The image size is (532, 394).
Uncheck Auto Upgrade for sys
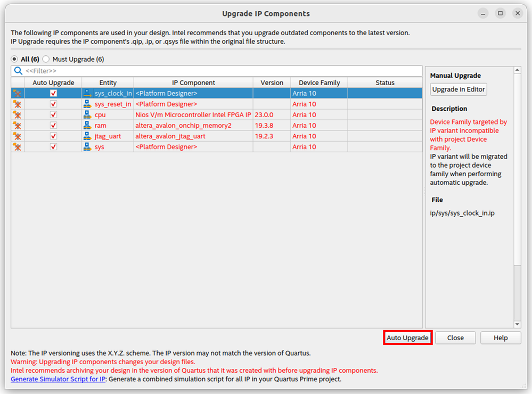coord(53,146)
